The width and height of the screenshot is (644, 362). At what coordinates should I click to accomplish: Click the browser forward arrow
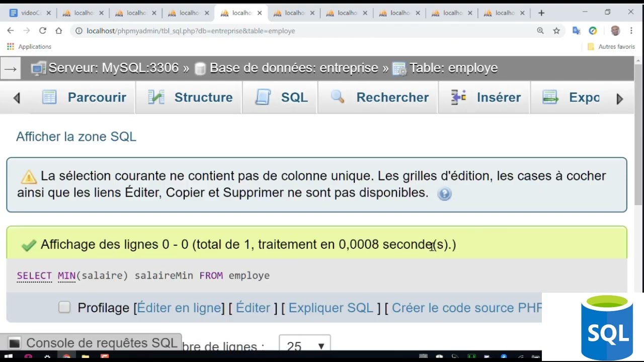27,31
